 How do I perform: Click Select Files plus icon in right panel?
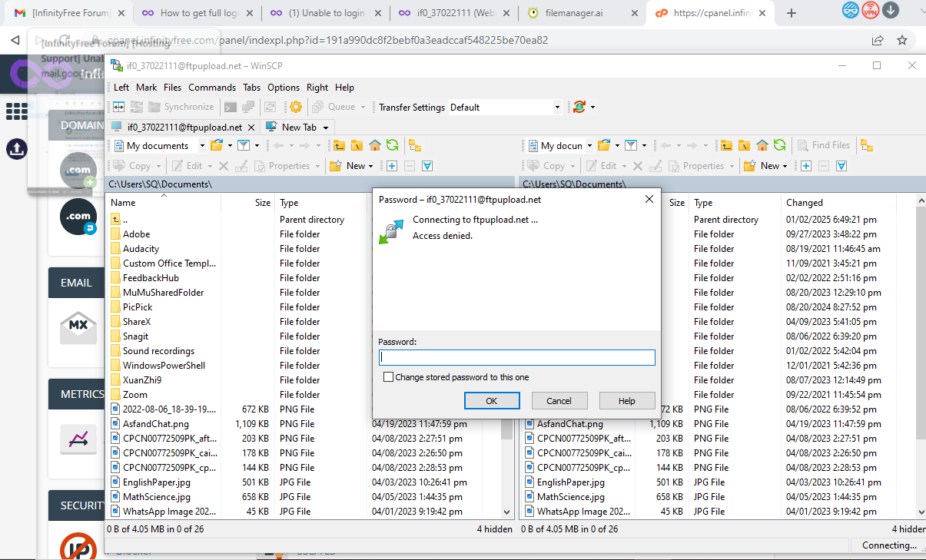point(805,165)
